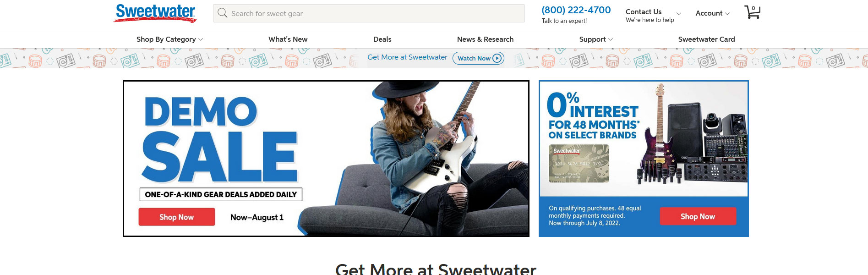
Task: Open News & Research section
Action: click(x=485, y=39)
